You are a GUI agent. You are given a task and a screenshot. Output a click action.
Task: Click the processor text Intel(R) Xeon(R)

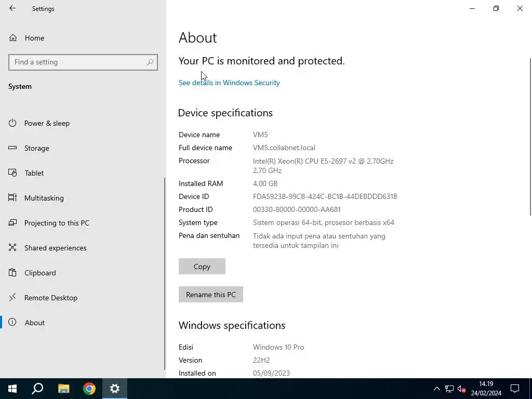point(323,166)
